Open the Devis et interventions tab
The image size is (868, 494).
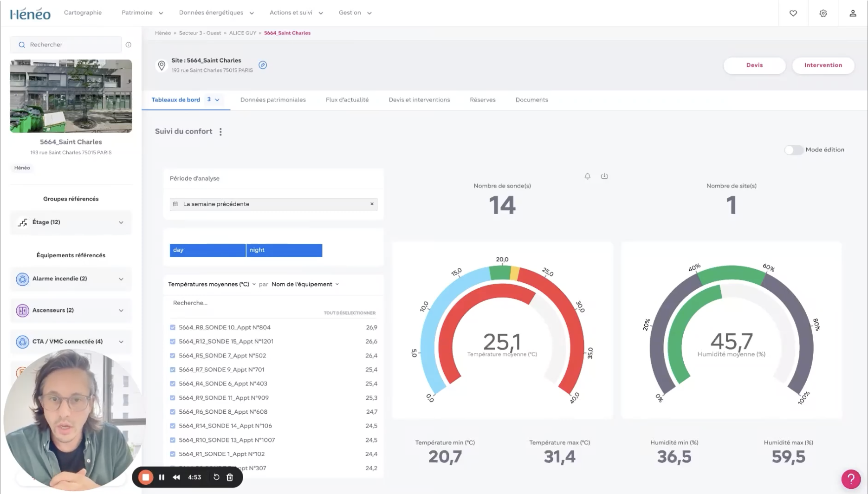click(419, 100)
